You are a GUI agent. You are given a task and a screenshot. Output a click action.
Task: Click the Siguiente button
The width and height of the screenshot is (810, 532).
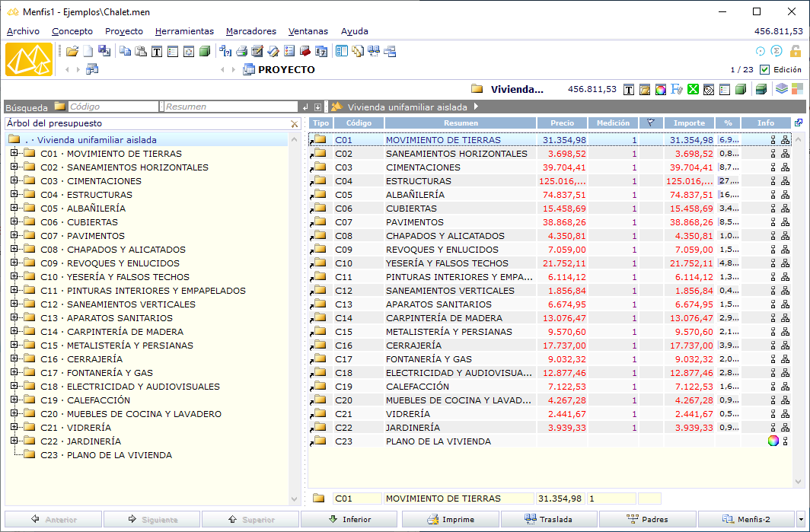152,519
